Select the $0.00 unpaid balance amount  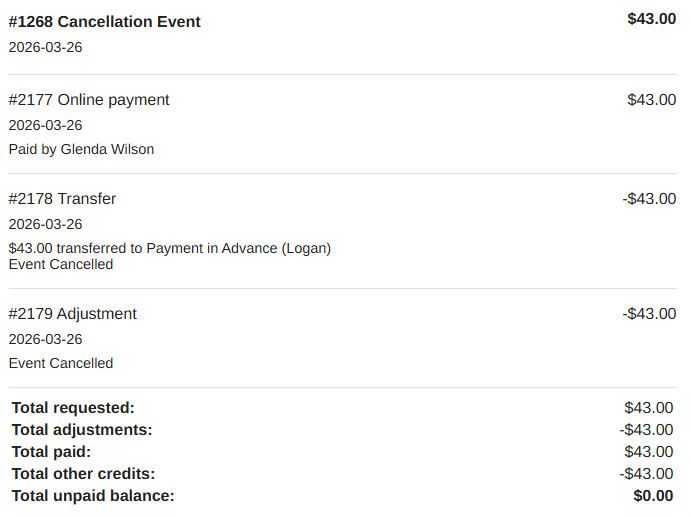click(x=653, y=496)
